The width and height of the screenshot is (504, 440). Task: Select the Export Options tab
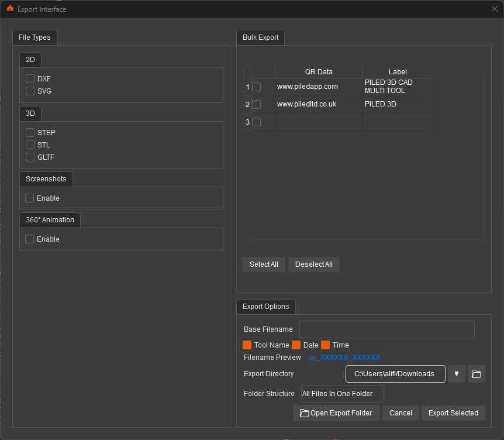[x=265, y=307]
